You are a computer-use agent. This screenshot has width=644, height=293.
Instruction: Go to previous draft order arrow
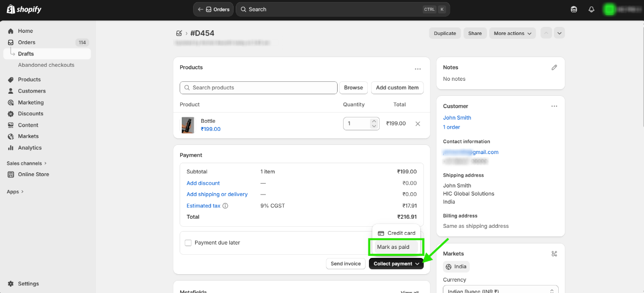(x=546, y=33)
